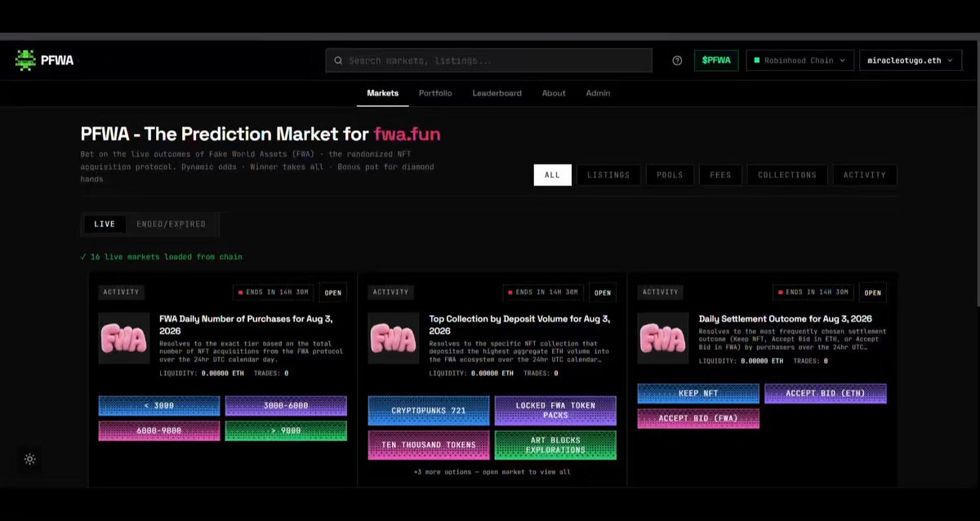Pick the < 3000 outcome
The image size is (980, 521).
159,406
